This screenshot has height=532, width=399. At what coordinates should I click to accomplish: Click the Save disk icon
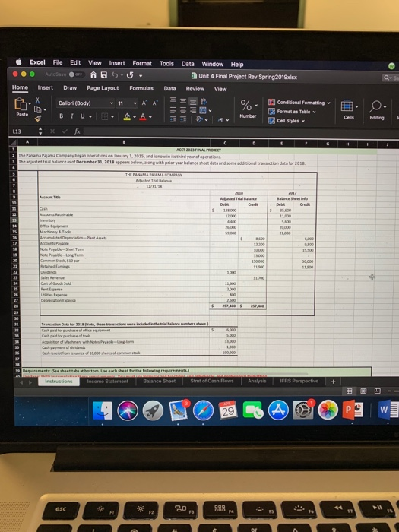pos(104,75)
